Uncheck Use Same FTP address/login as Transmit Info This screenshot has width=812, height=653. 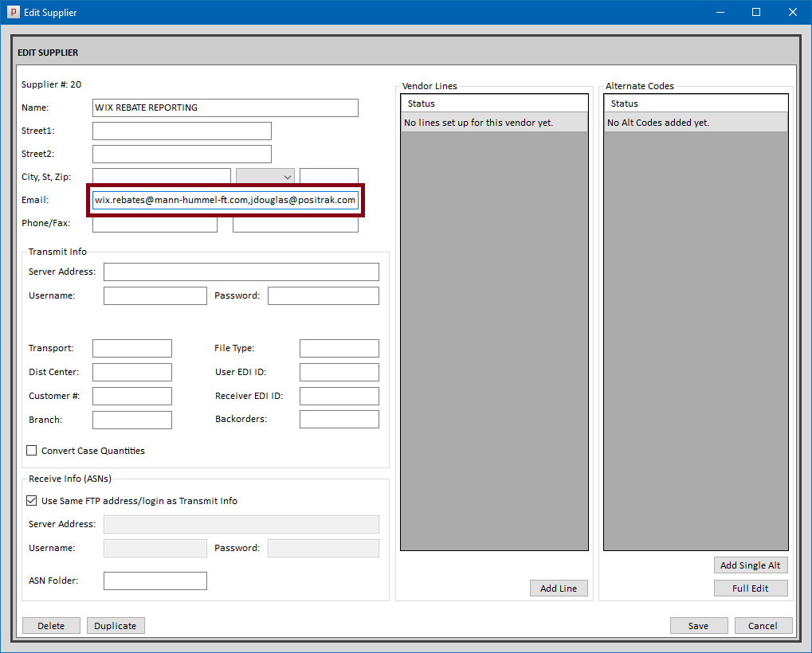point(32,500)
